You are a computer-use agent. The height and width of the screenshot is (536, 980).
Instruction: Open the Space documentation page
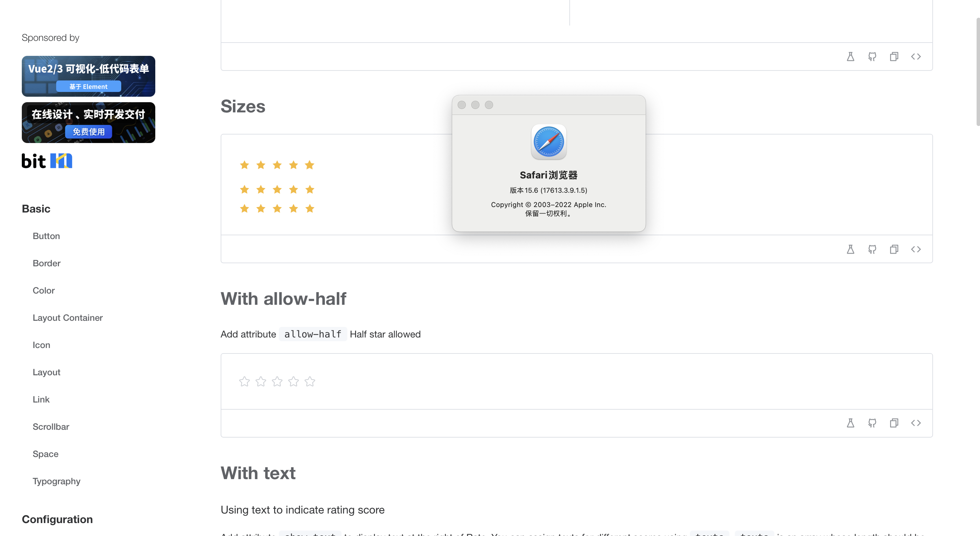[45, 454]
